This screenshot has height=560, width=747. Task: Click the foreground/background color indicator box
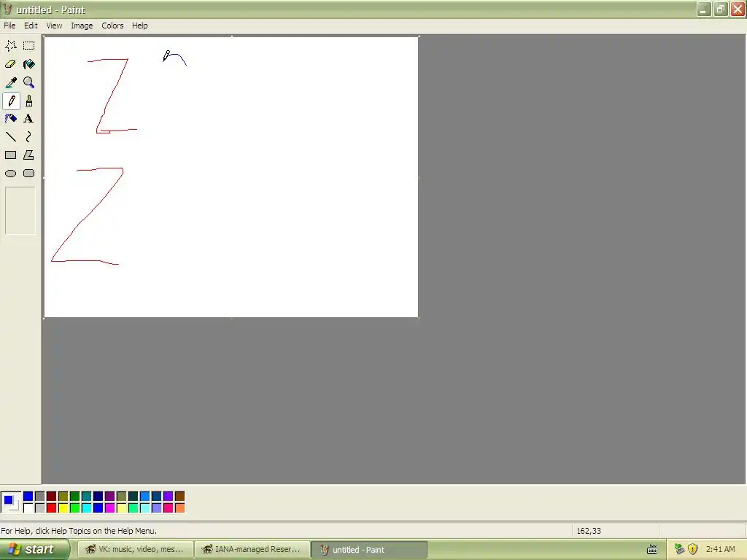tap(11, 502)
